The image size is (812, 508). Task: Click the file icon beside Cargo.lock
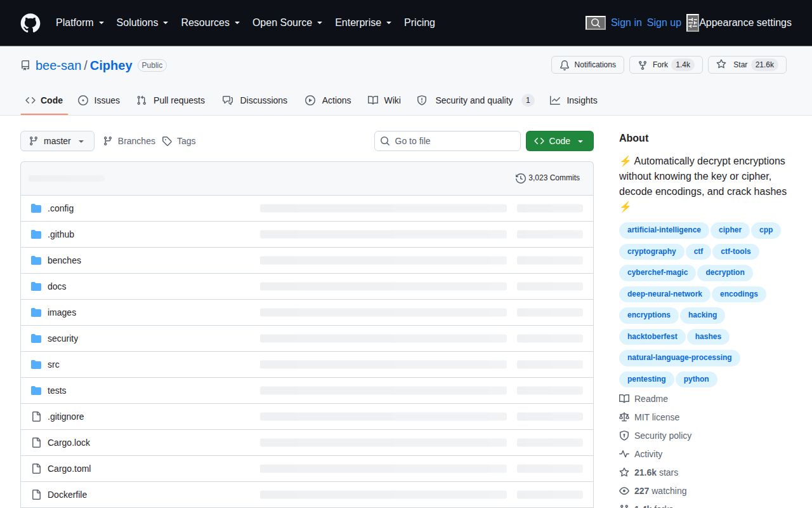coord(36,443)
